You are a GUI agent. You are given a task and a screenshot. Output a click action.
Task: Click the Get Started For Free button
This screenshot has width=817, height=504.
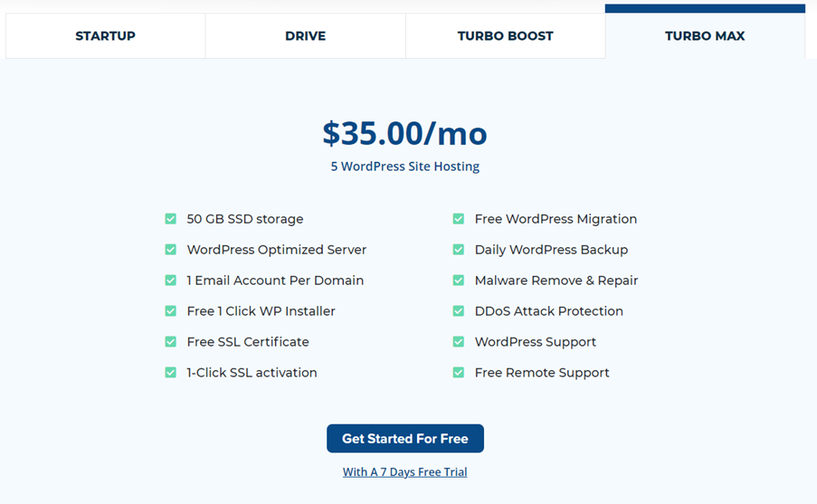click(x=405, y=438)
